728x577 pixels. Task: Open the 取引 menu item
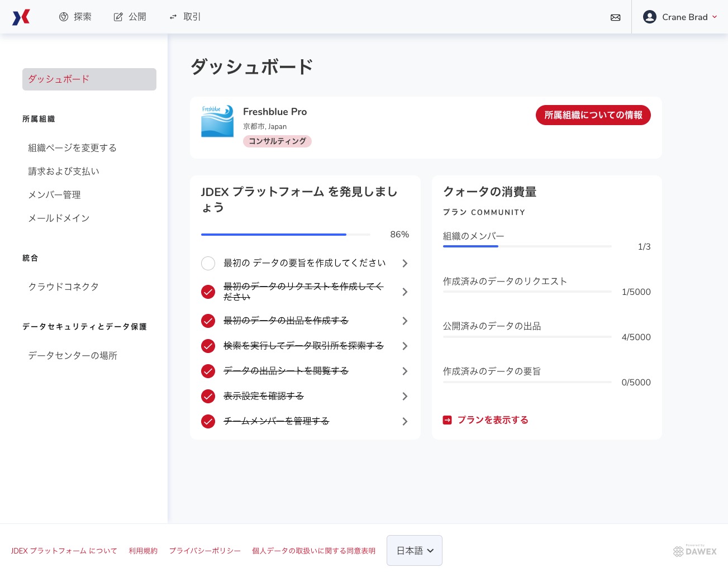point(185,17)
